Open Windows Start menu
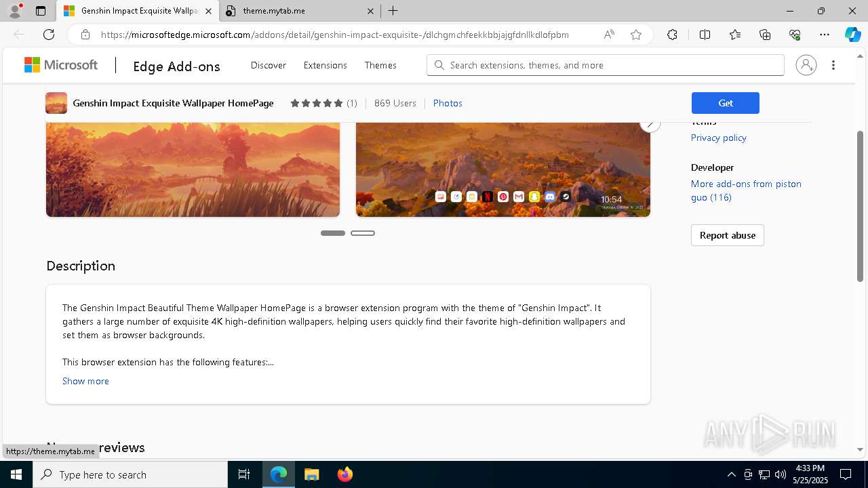868x488 pixels. click(16, 474)
